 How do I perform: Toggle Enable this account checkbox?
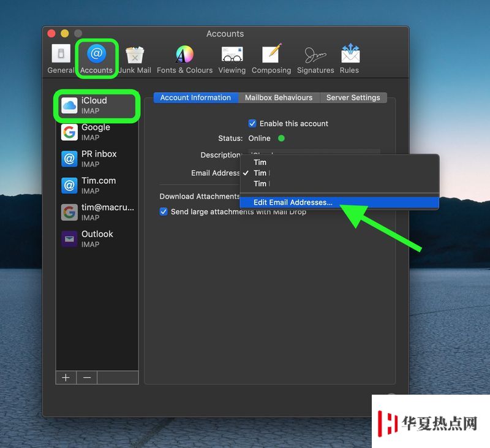pos(252,123)
